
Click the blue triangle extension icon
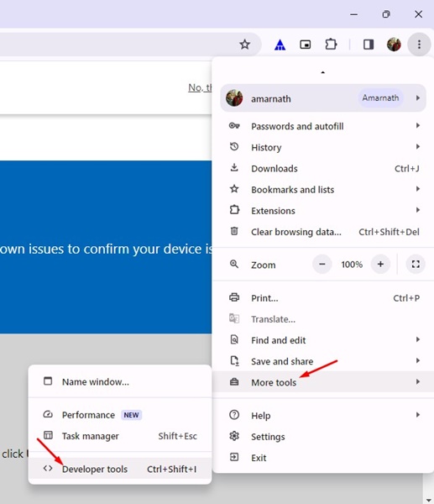[280, 45]
